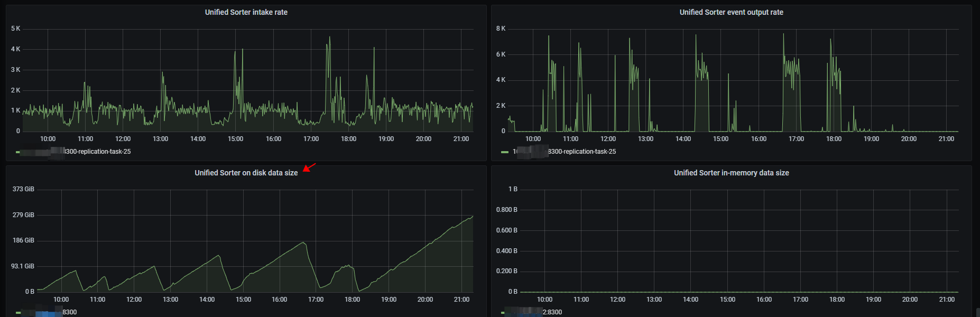This screenshot has height=317, width=980.
Task: Click the green legend color marker in the event output panel
Action: pos(504,152)
